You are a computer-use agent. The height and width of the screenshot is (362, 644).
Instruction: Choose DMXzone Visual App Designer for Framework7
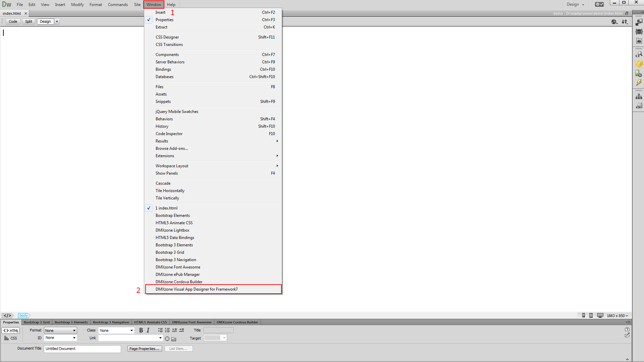click(213, 289)
